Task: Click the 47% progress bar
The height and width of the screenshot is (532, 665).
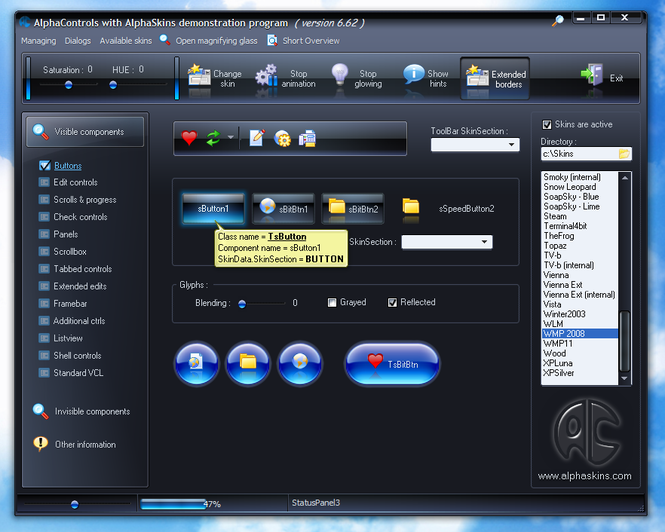Action: (212, 504)
